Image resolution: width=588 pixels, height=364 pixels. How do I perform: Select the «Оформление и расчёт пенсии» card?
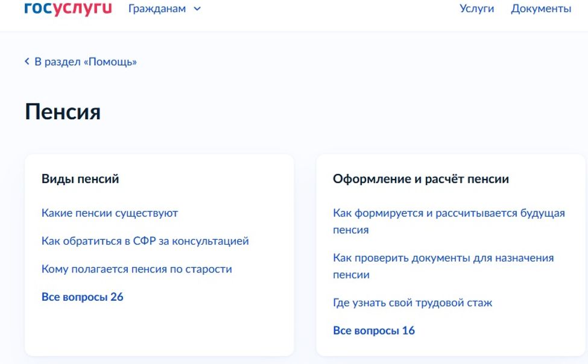[x=422, y=179]
